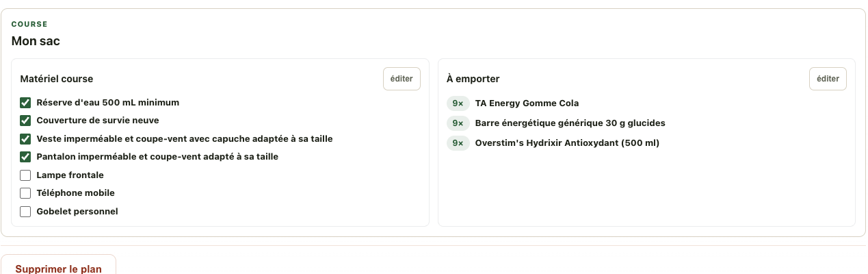Click the Gobelet personnel label text
868x274 pixels.
point(77,212)
